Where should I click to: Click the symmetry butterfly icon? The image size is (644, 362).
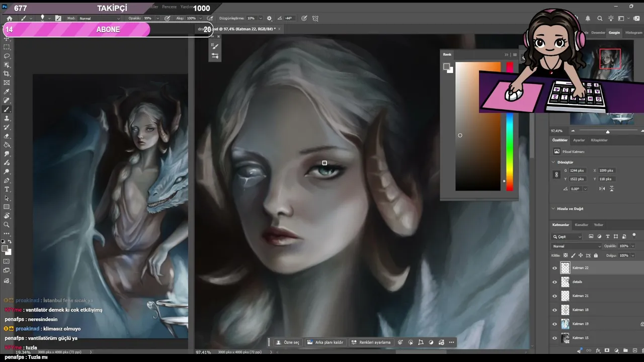(315, 18)
